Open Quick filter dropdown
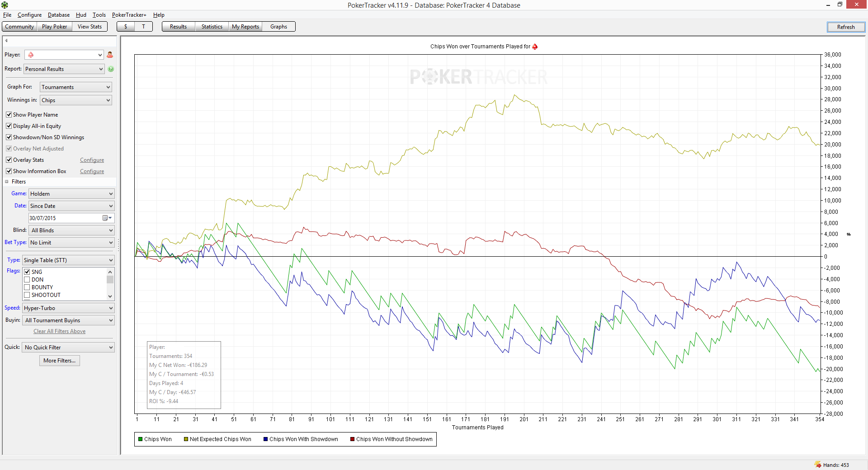Image resolution: width=868 pixels, height=470 pixels. pyautogui.click(x=68, y=348)
